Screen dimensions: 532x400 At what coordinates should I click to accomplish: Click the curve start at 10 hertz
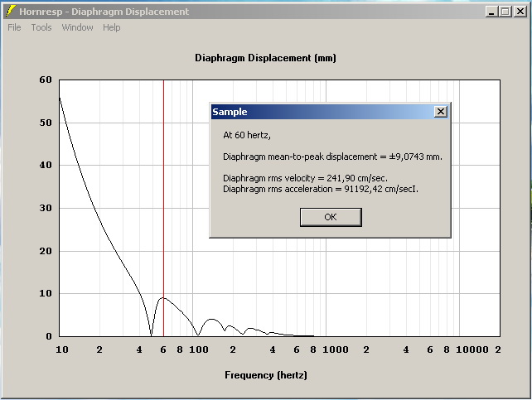[x=60, y=99]
